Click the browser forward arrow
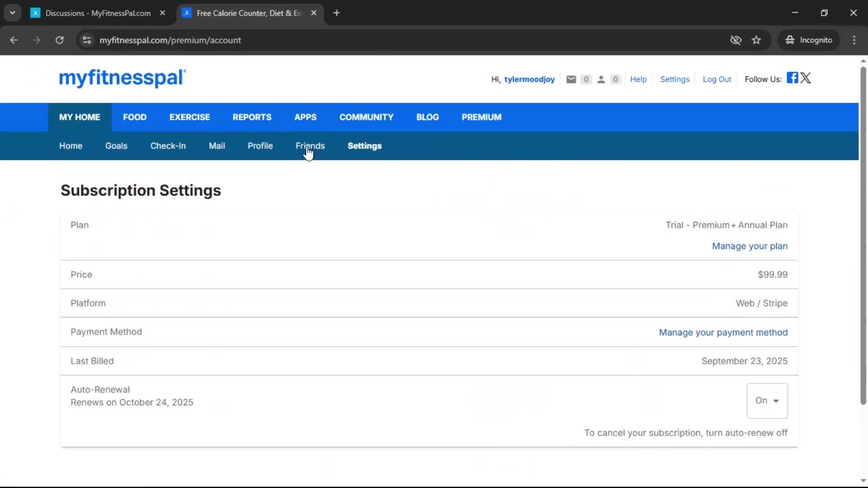This screenshot has height=488, width=868. 37,40
